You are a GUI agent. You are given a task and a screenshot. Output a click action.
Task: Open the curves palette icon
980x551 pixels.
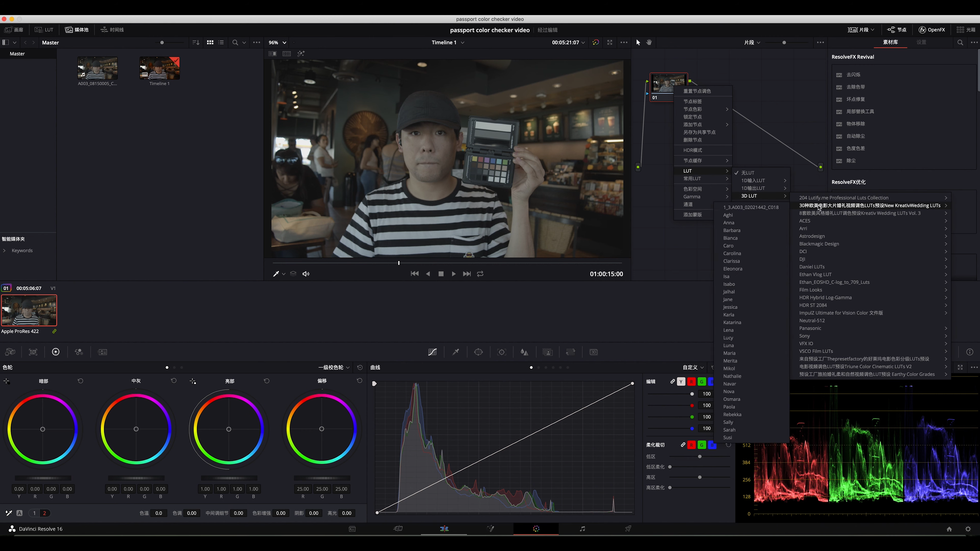[432, 352]
